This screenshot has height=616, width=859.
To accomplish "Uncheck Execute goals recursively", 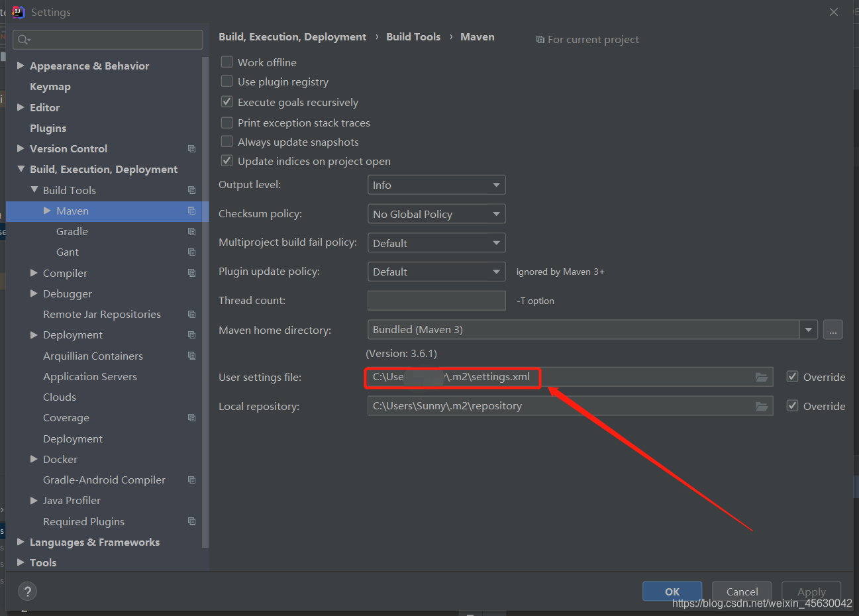I will point(227,102).
